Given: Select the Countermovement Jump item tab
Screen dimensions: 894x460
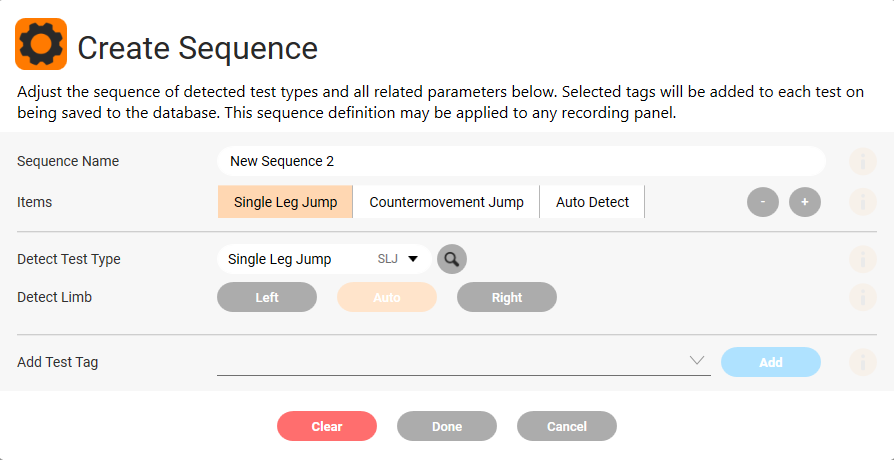Looking at the screenshot, I should click(446, 202).
